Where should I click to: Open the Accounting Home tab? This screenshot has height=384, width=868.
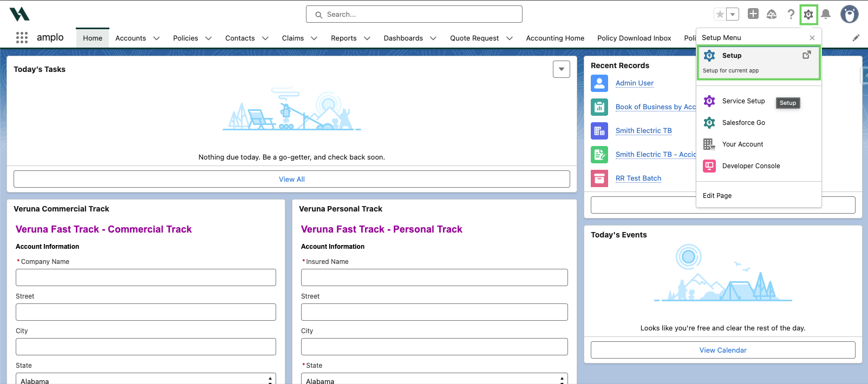555,38
